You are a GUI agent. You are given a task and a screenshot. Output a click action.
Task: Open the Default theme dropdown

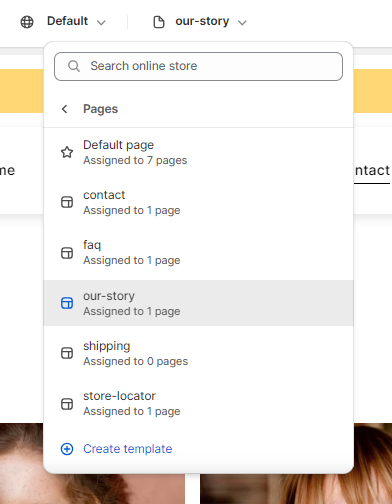pos(76,21)
